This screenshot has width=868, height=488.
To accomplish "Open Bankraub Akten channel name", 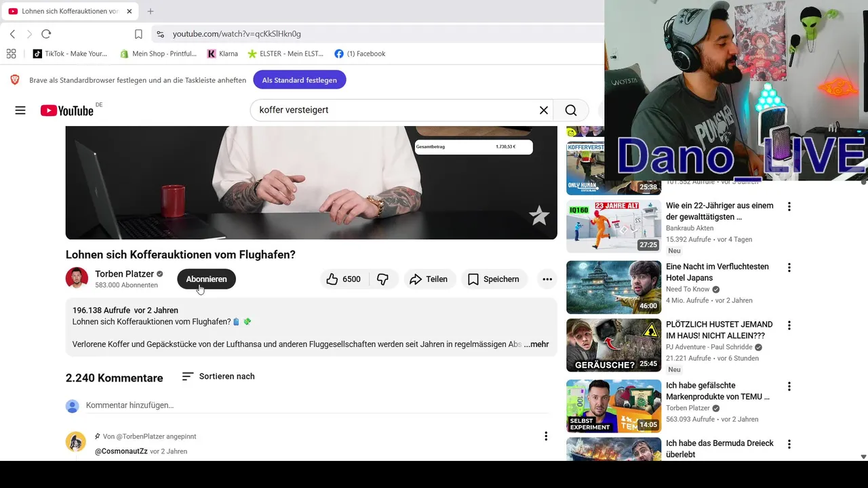I will [690, 228].
